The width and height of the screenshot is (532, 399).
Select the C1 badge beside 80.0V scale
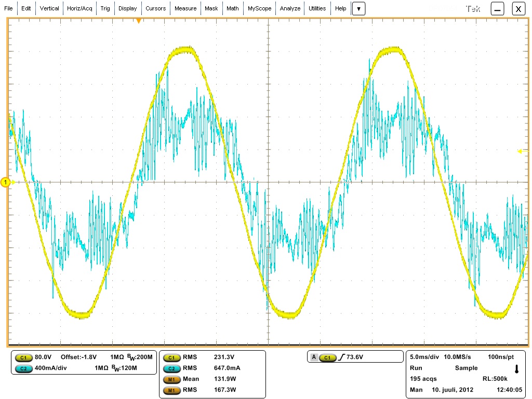[23, 358]
